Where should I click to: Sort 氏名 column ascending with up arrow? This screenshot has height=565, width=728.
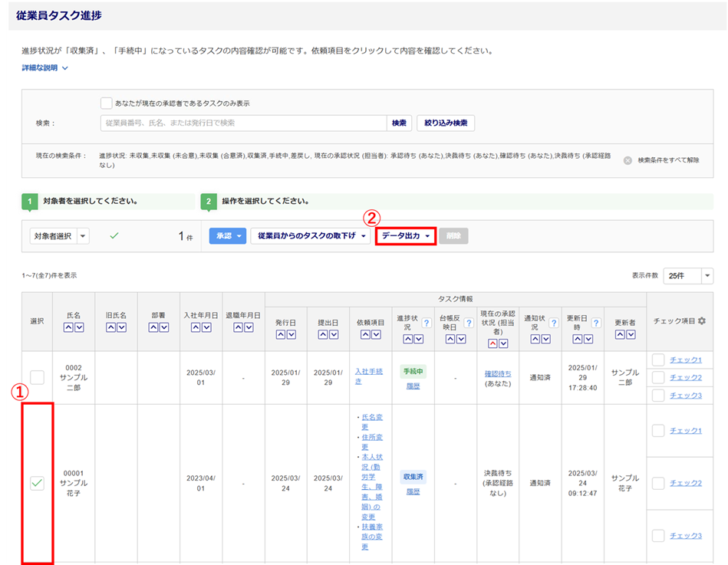point(68,327)
